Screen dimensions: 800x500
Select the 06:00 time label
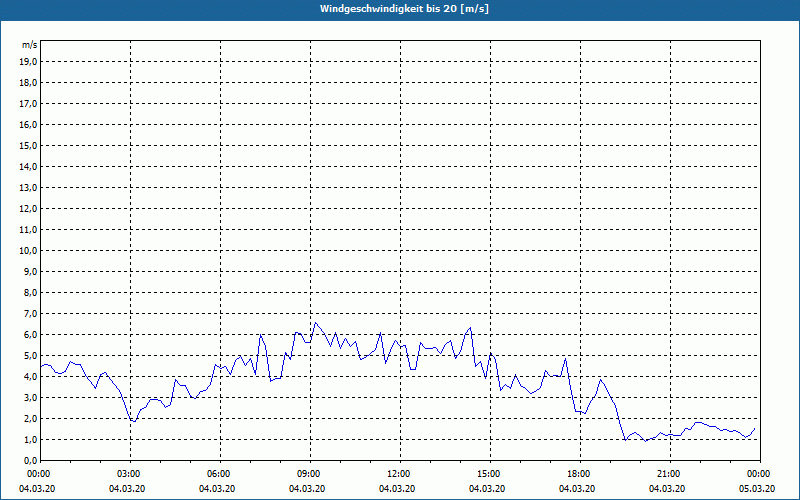tap(221, 474)
